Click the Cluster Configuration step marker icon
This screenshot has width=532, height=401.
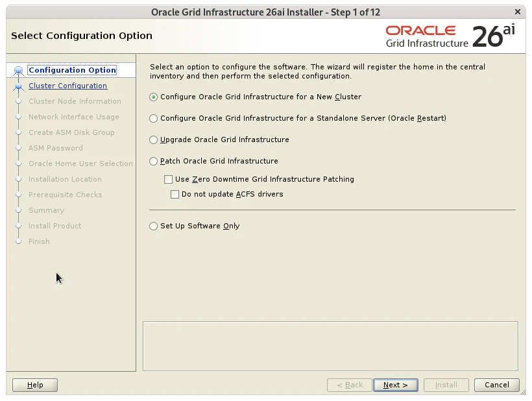click(x=19, y=86)
